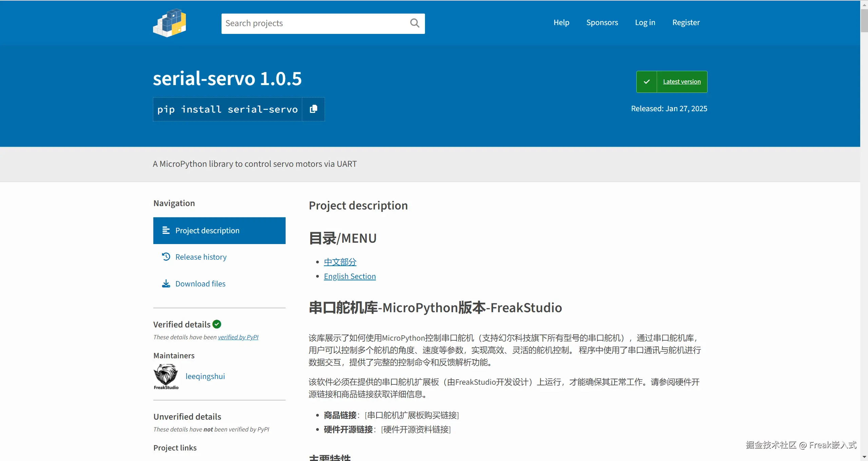This screenshot has width=868, height=461.
Task: Copy pip install command icon
Action: 313,109
